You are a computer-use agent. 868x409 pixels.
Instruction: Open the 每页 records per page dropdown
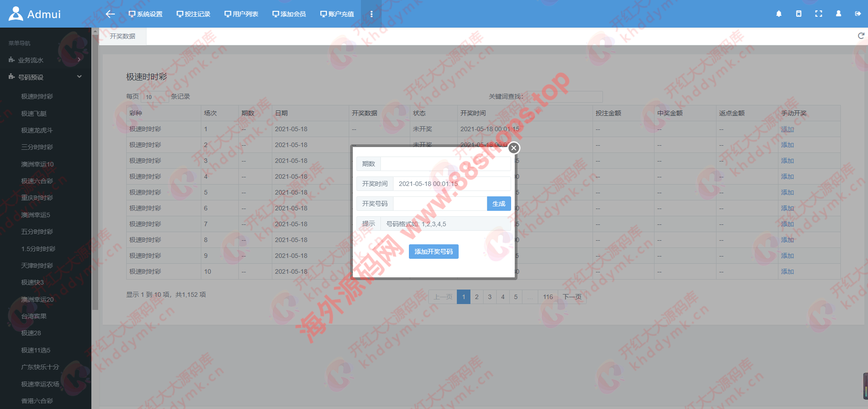(x=155, y=97)
